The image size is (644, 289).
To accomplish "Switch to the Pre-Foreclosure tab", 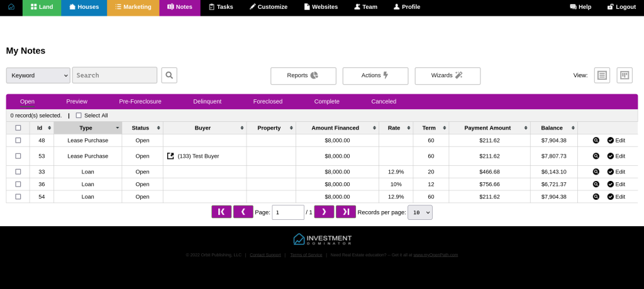I will coord(140,101).
